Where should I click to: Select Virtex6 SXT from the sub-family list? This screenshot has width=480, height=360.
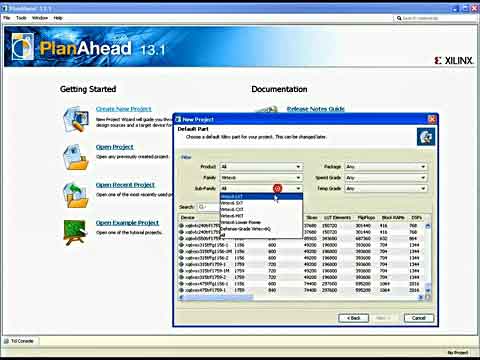tap(261, 203)
